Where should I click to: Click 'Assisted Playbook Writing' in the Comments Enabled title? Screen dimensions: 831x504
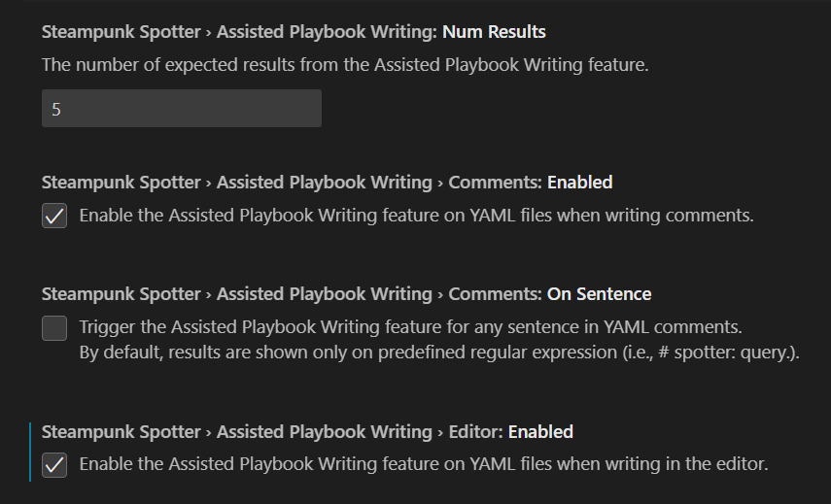[x=324, y=183]
